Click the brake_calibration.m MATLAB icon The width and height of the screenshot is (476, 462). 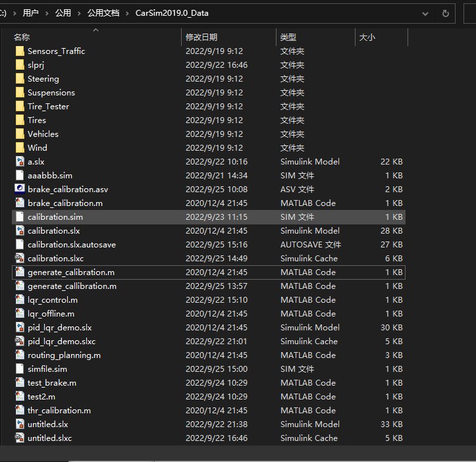(x=20, y=203)
